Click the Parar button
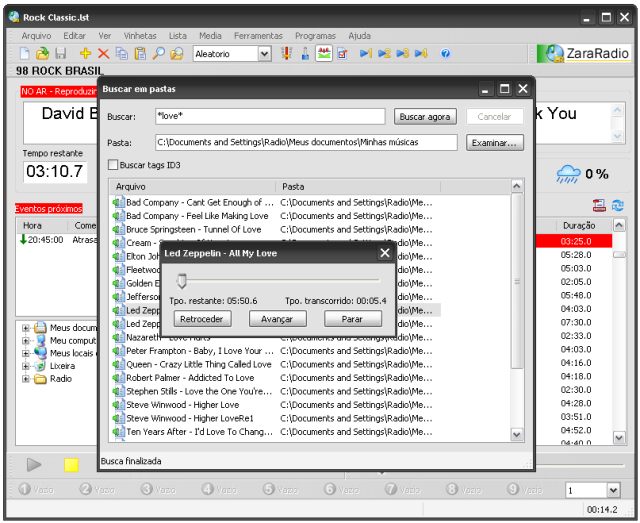Screen dimensions: 640x523 352,319
